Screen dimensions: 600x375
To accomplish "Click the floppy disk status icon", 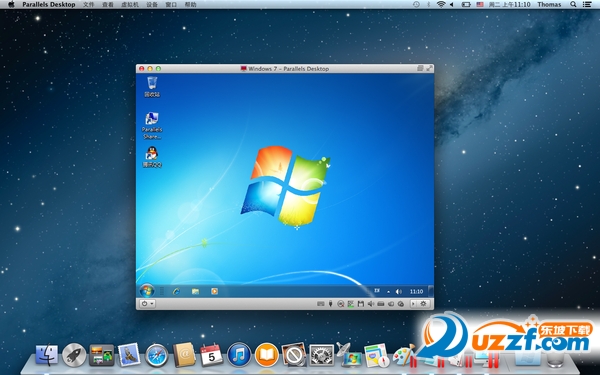I will click(361, 304).
